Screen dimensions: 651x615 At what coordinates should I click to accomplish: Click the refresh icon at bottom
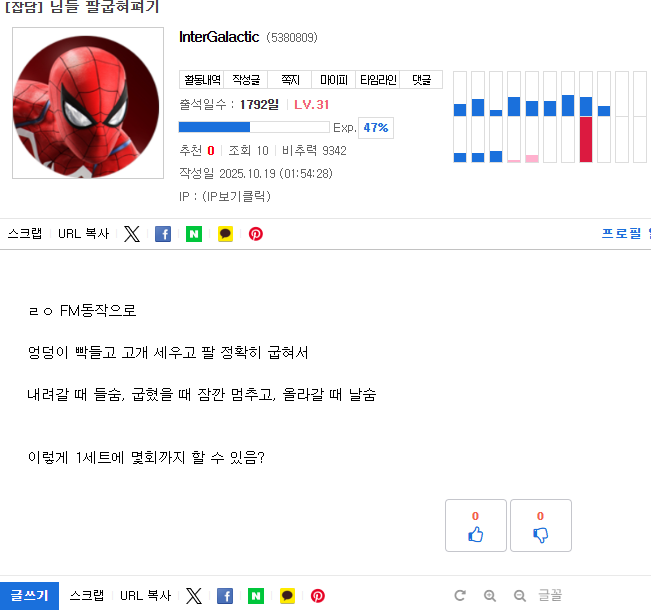(460, 595)
